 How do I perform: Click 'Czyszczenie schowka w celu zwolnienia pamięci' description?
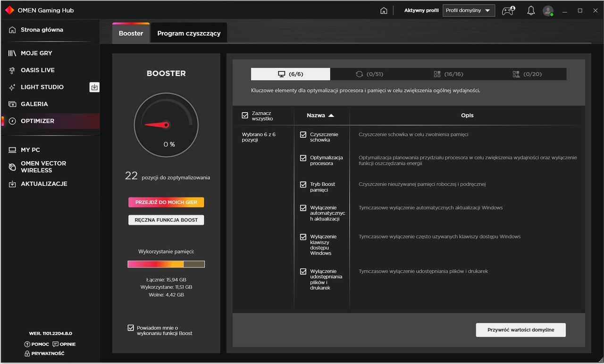(x=413, y=135)
